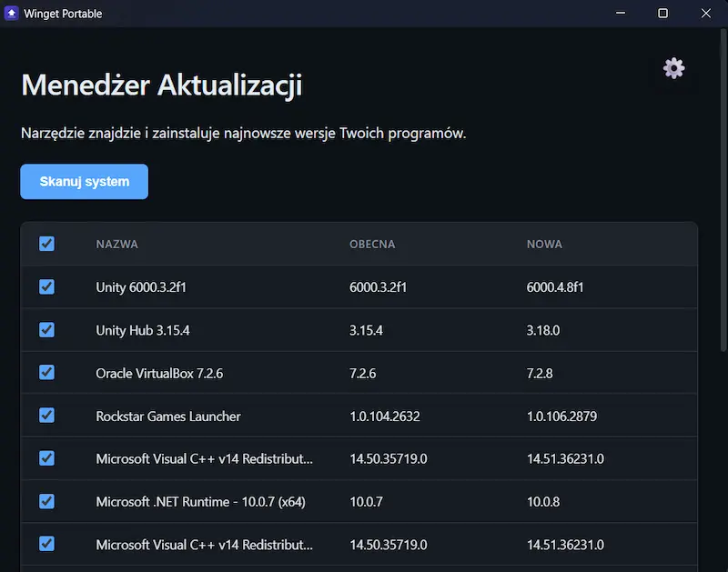
Task: Click current version 1.0.104.2632
Action: point(385,416)
